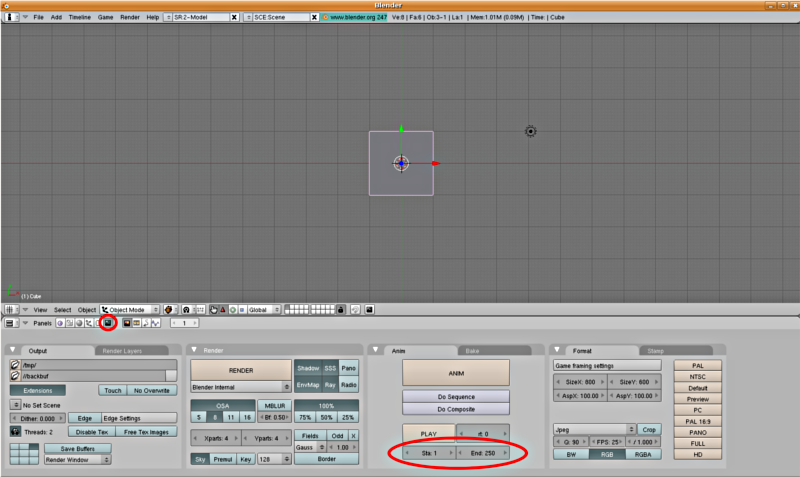Select the translate manipulator triangle icon

pos(223,310)
